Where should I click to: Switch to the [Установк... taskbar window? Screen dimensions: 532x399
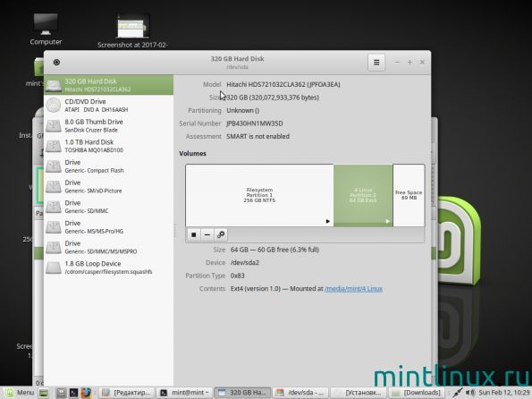359,393
